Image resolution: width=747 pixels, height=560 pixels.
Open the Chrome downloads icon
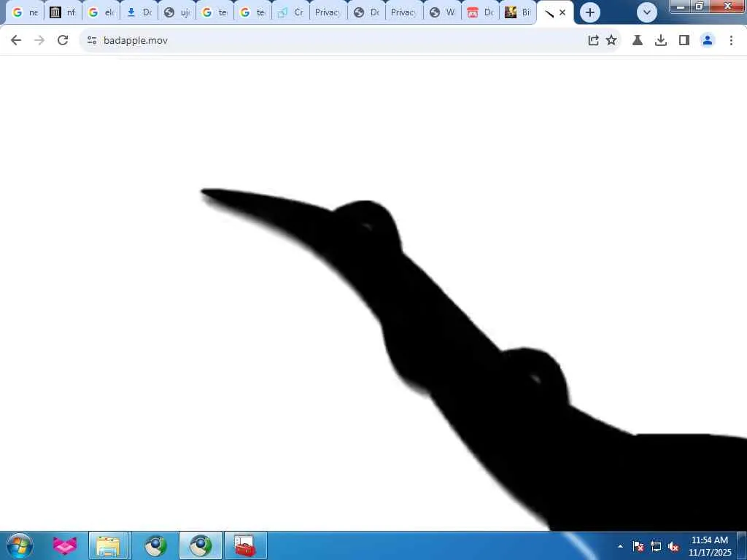pos(661,41)
